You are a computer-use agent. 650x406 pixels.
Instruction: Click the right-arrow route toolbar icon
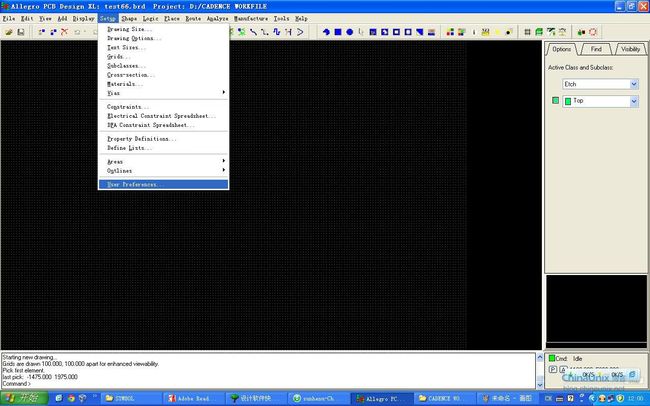pyautogui.click(x=300, y=32)
